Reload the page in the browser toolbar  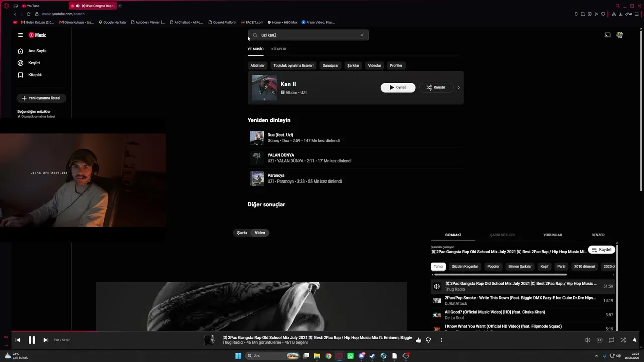[x=28, y=14]
